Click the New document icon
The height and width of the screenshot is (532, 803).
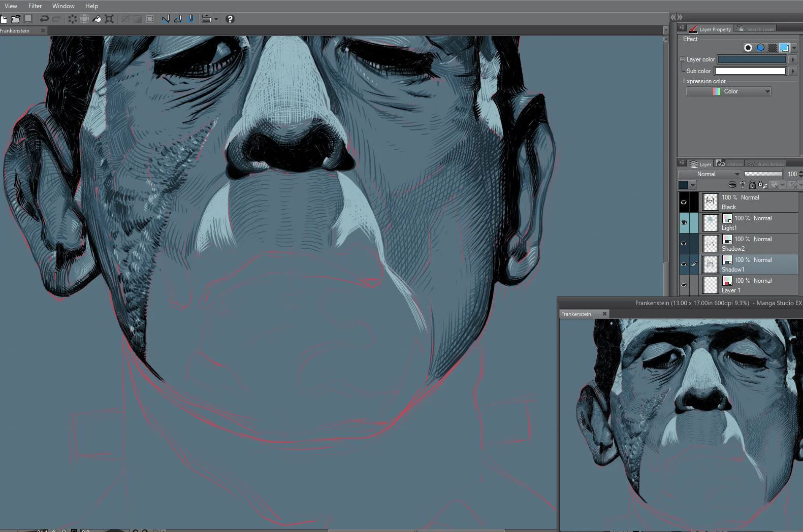(4, 19)
